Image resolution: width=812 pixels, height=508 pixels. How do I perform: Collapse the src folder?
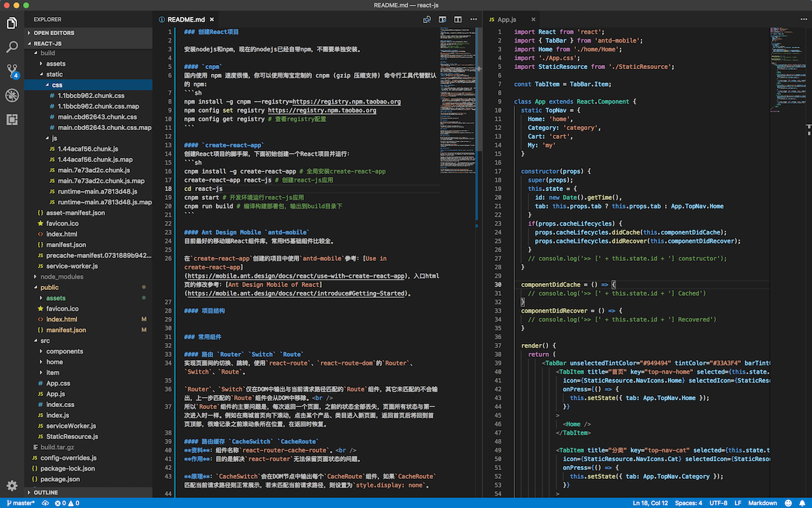click(88, 341)
